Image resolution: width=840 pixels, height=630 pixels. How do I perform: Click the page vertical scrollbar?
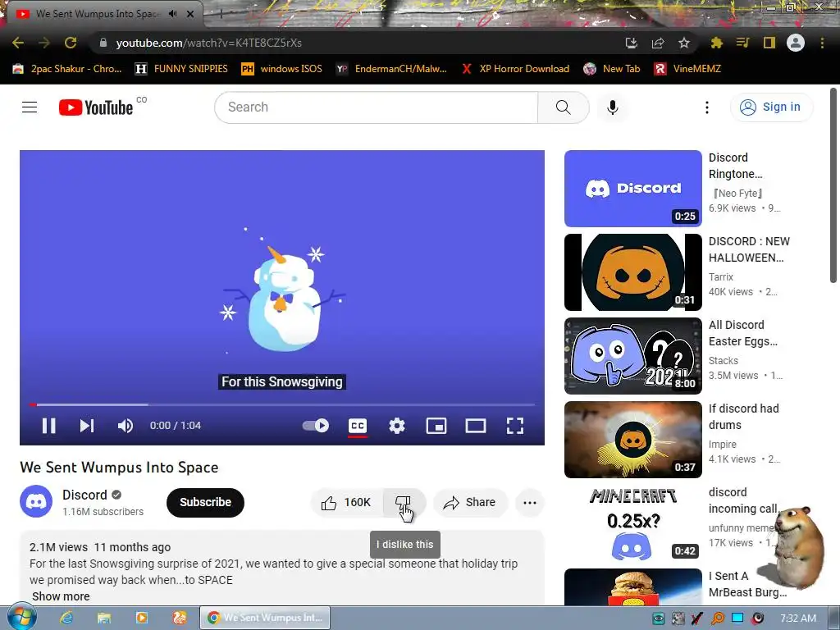(833, 185)
